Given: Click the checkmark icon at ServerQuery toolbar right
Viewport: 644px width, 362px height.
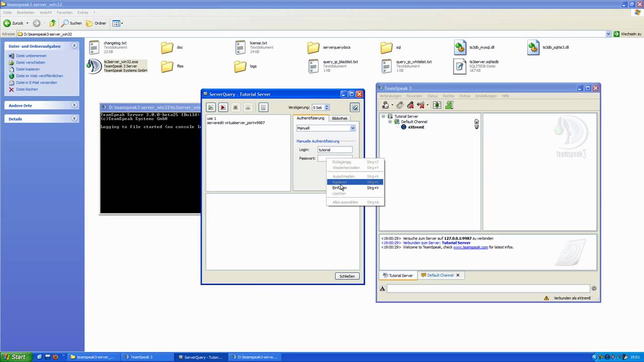Looking at the screenshot, I should point(355,107).
